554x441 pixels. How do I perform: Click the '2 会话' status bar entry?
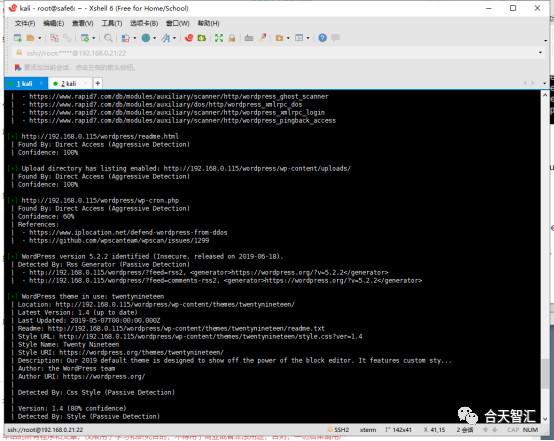(465, 430)
